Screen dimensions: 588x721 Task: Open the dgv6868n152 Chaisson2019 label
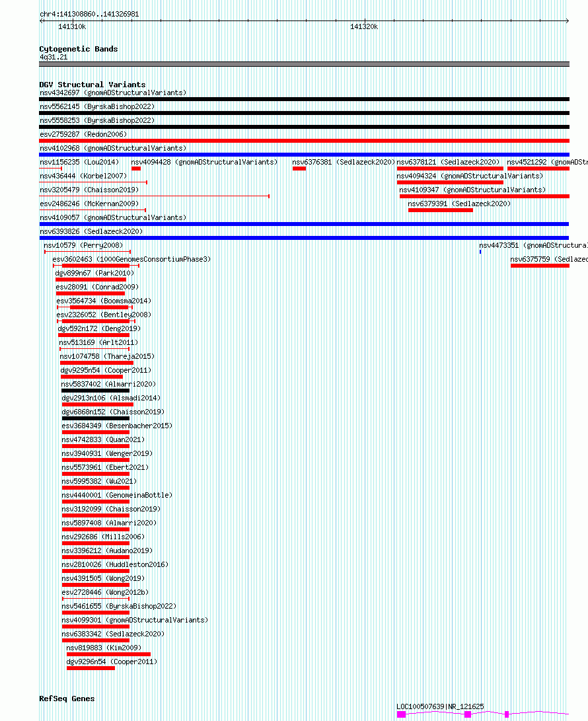pos(113,412)
